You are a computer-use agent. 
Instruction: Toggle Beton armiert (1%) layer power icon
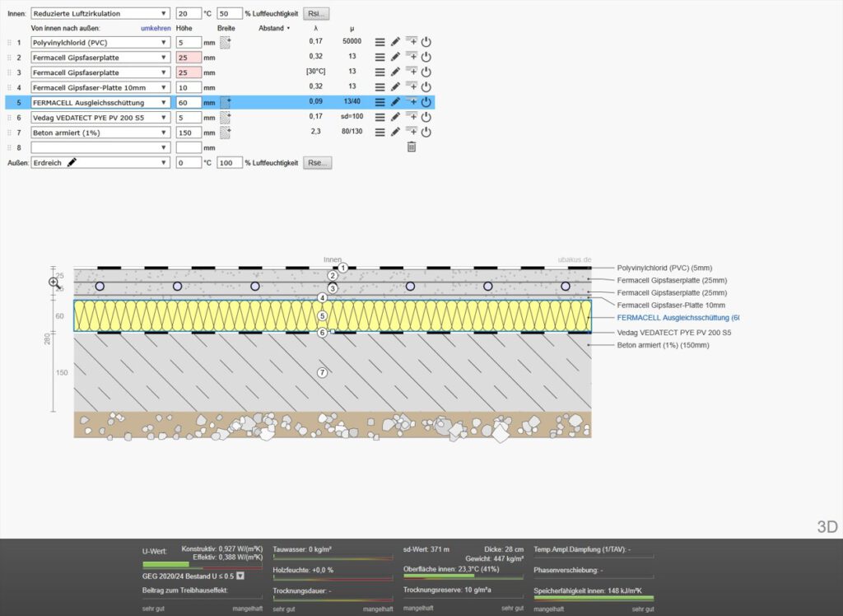pos(426,133)
